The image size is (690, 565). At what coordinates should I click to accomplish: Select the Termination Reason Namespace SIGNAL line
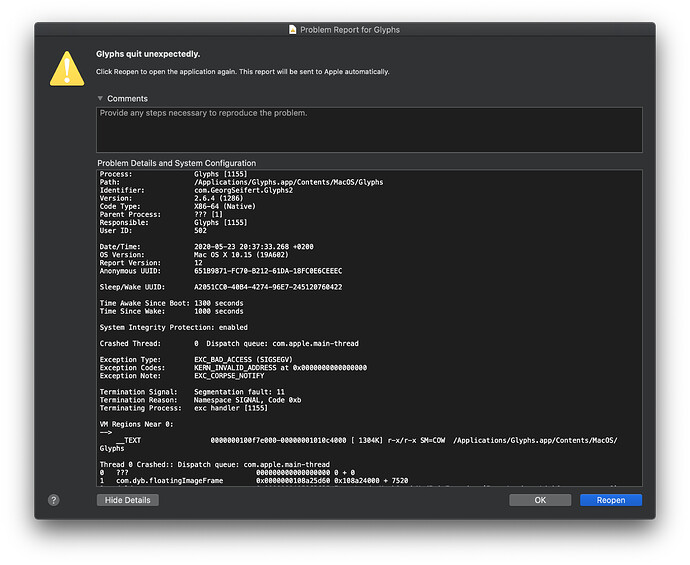(200, 400)
